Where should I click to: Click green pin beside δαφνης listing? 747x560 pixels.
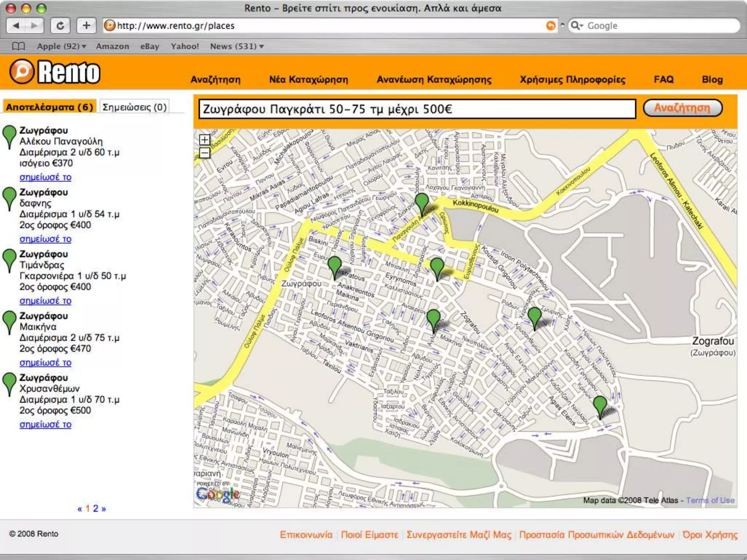click(x=9, y=199)
